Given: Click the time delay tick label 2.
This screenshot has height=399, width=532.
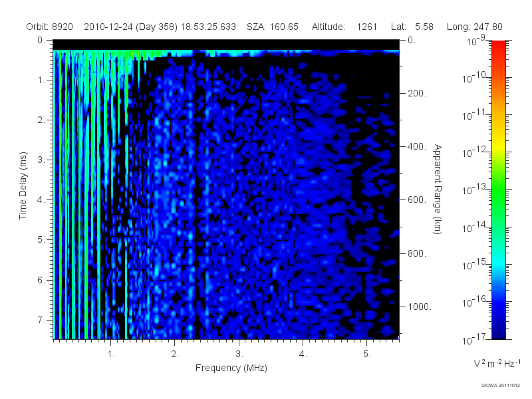Looking at the screenshot, I should pos(41,120).
